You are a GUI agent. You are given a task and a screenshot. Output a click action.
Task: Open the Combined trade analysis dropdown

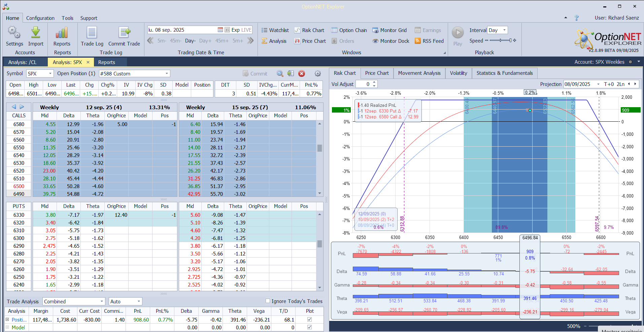102,301
